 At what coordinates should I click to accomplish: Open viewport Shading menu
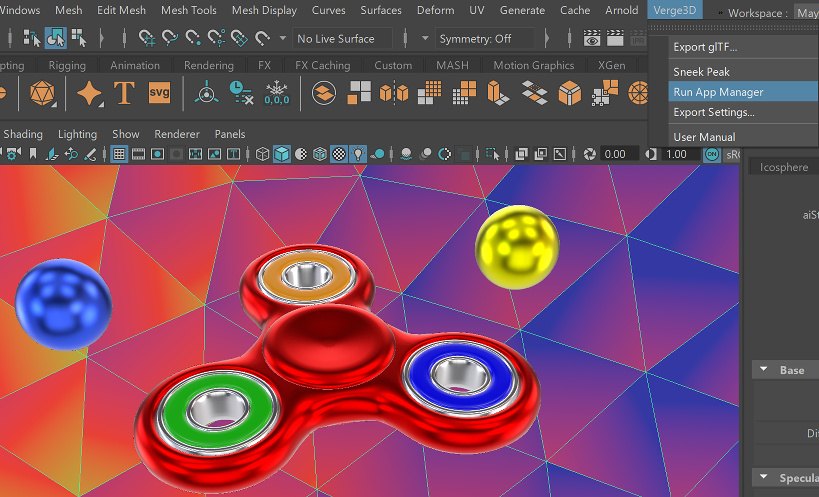23,134
